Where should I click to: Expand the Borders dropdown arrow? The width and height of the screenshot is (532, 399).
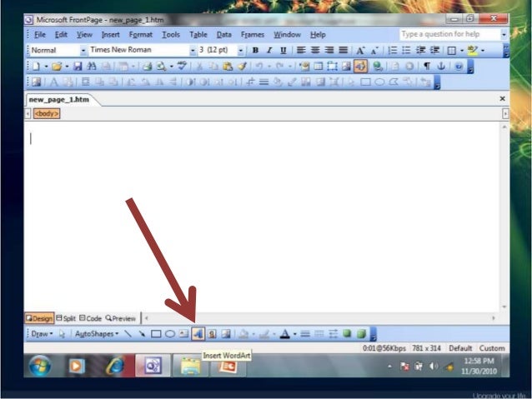pos(462,51)
